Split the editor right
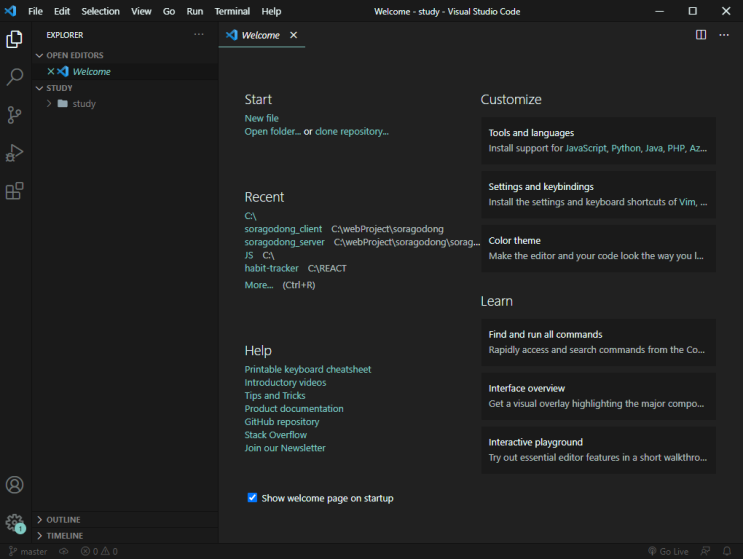Viewport: 743px width, 559px height. point(701,35)
